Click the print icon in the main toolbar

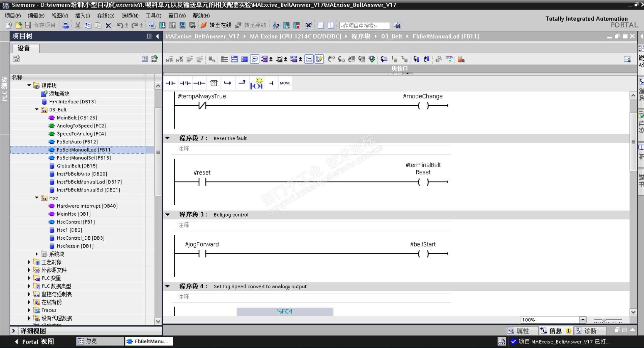click(66, 25)
